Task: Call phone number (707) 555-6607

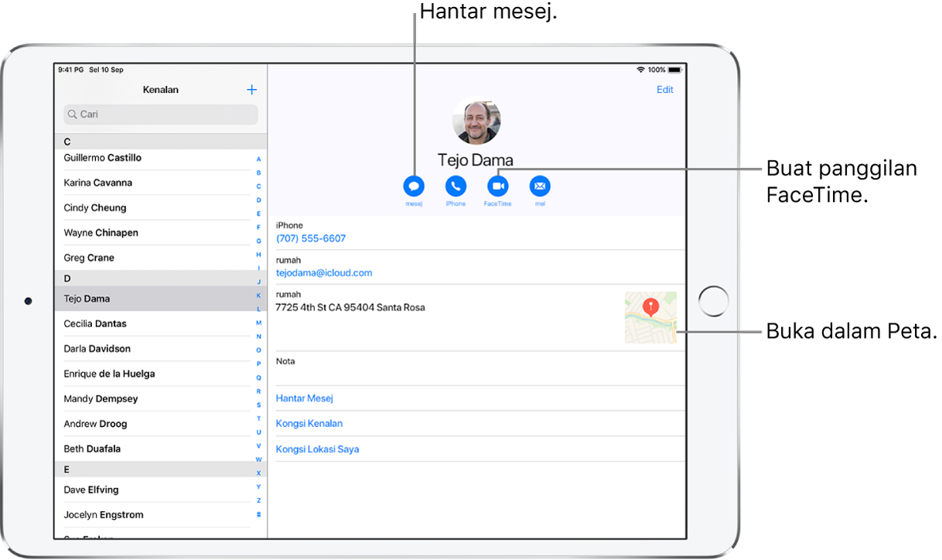Action: [311, 238]
